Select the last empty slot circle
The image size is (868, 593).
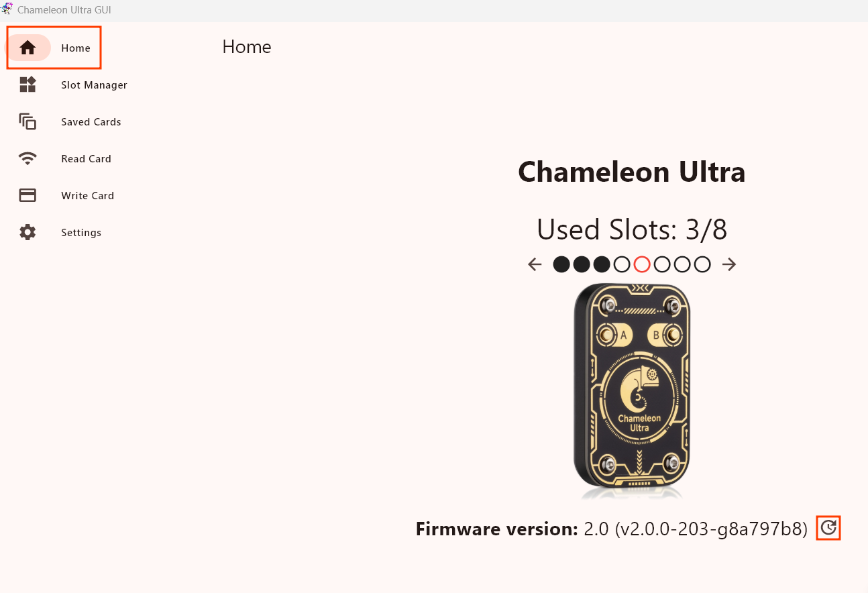click(702, 264)
